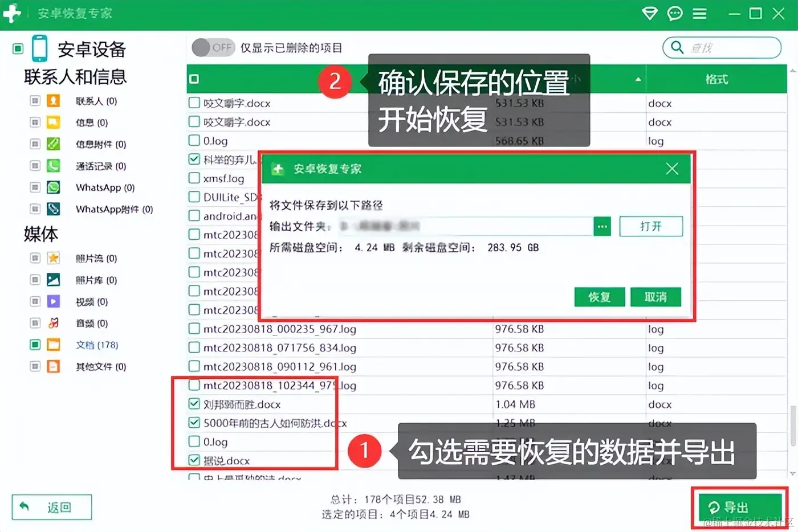This screenshot has width=798, height=532.
Task: Click the search magnifier icon
Action: 677,47
